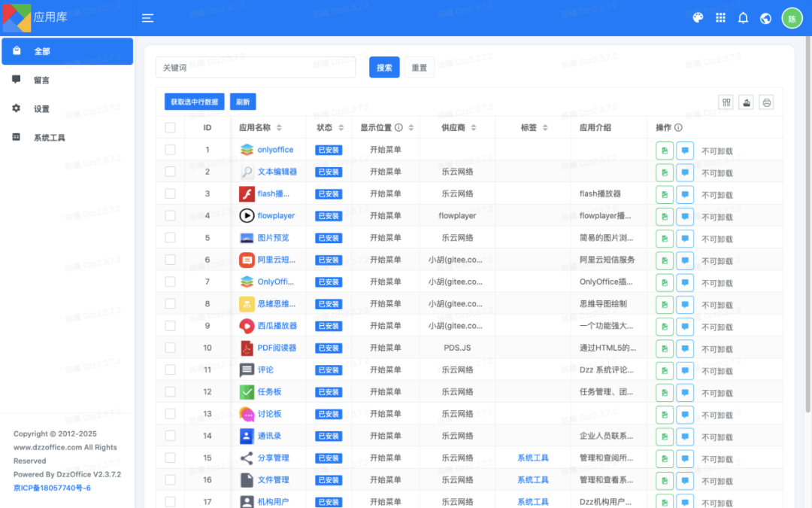Sort by 状态 column arrows

341,127
